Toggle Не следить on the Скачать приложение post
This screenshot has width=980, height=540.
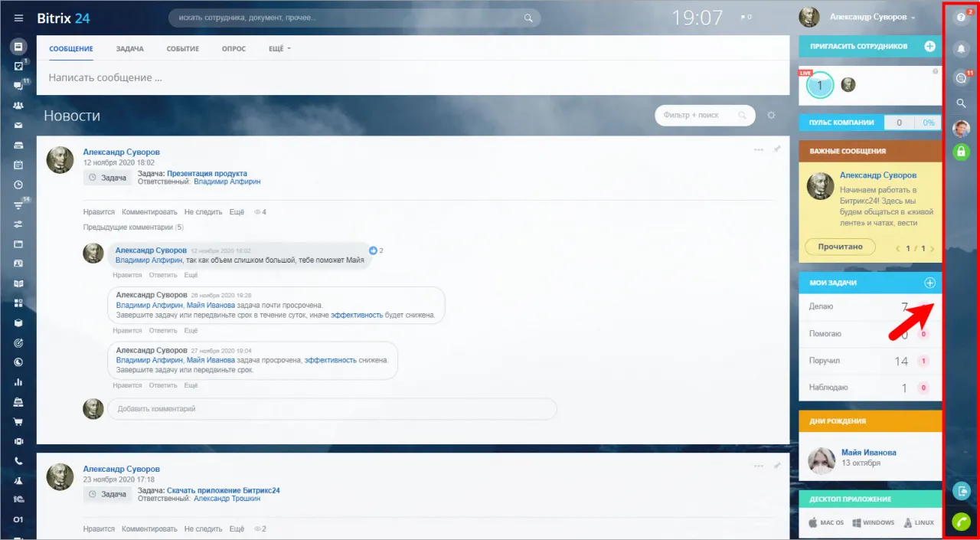point(203,529)
